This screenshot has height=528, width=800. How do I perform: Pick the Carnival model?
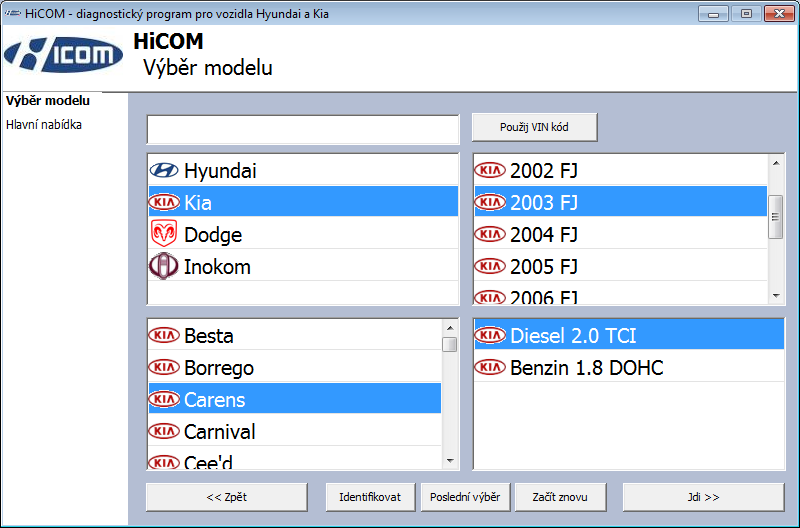point(295,431)
